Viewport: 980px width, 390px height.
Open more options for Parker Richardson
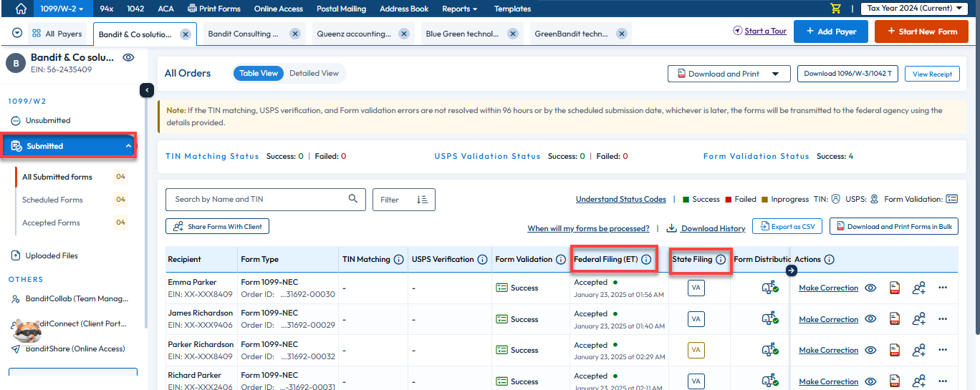click(x=943, y=350)
